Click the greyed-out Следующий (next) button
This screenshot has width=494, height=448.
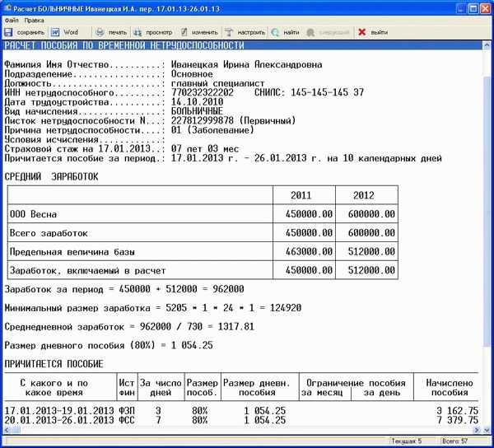coord(329,32)
